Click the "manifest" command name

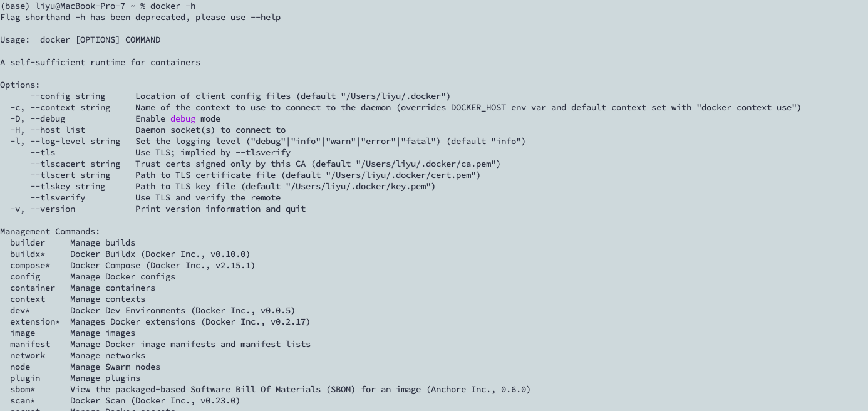click(30, 345)
